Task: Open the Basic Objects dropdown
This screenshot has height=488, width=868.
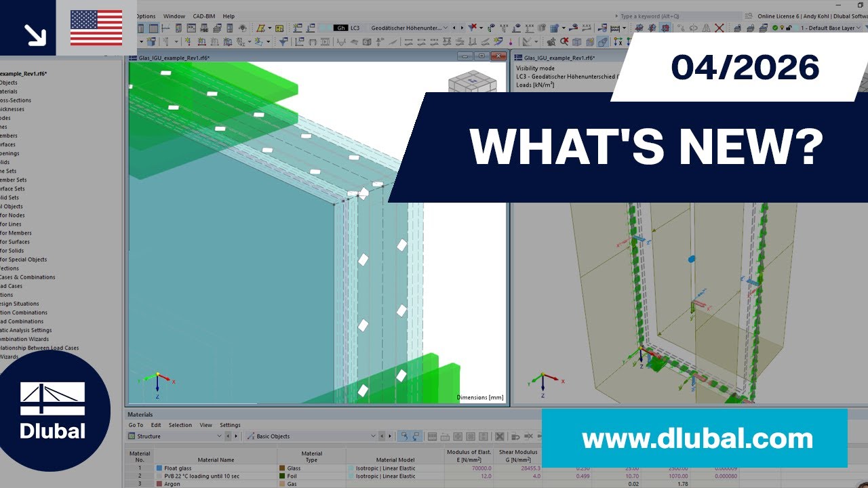Action: click(x=311, y=436)
